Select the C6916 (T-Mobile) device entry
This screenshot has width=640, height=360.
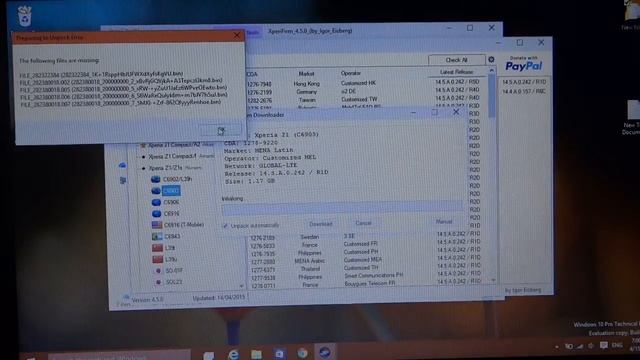(x=178, y=225)
